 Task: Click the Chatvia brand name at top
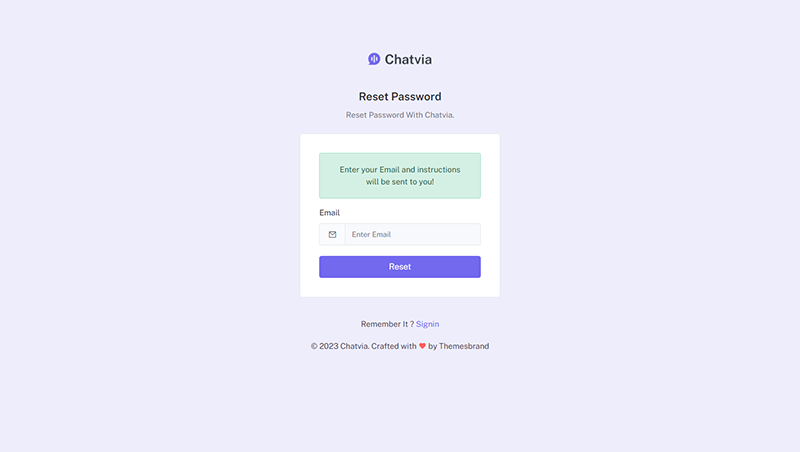[x=408, y=59]
